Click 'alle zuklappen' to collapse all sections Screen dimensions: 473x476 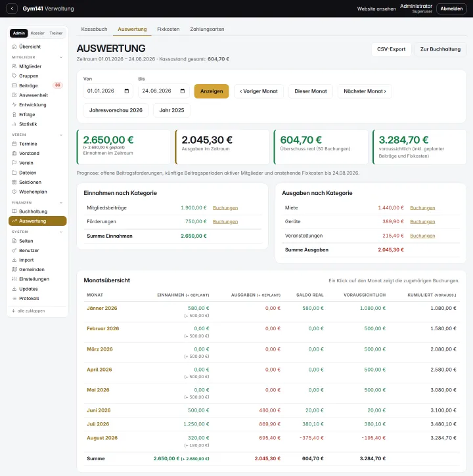(28, 311)
